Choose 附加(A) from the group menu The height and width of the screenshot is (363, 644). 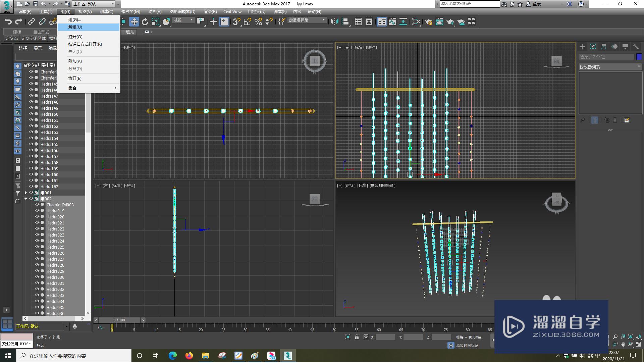pyautogui.click(x=89, y=61)
